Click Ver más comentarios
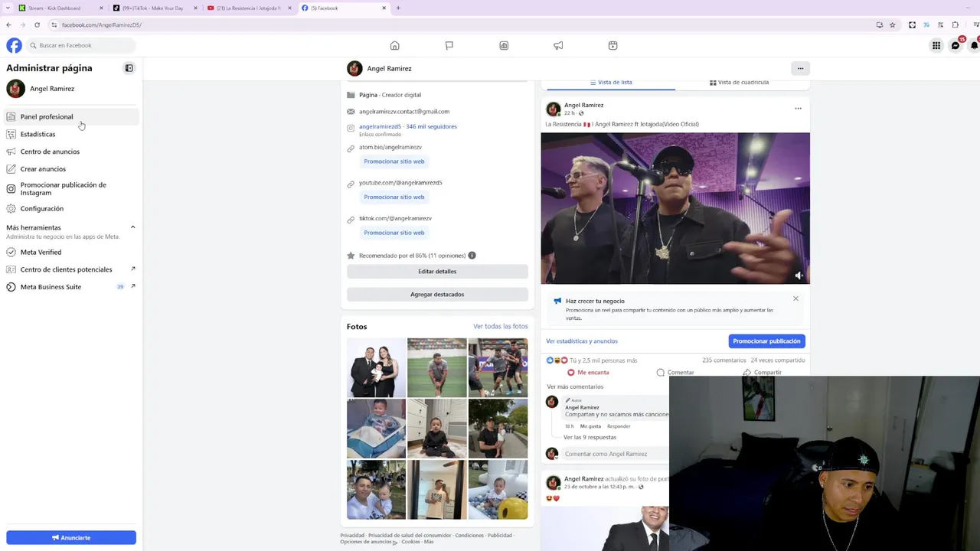The image size is (980, 551). pos(575,386)
